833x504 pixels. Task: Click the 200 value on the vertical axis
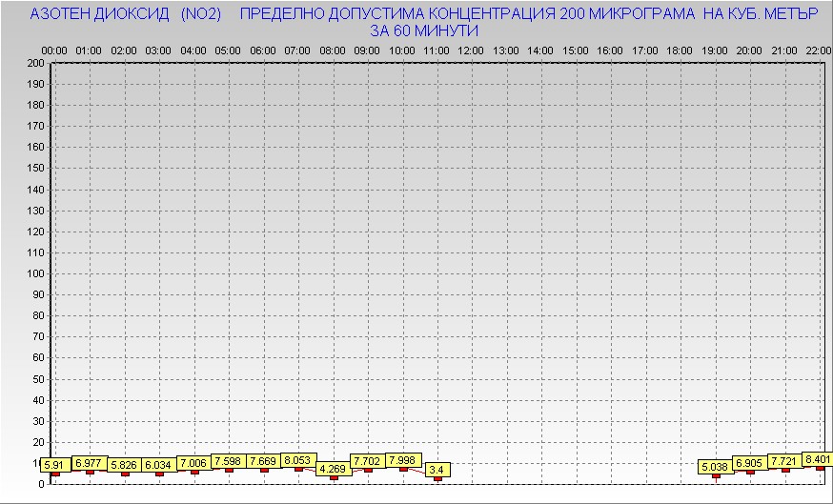point(35,63)
